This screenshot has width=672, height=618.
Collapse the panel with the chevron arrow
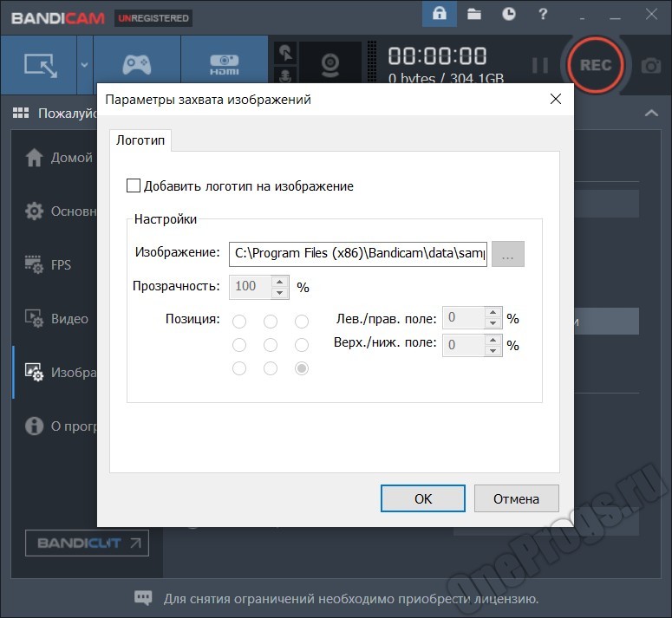(651, 113)
